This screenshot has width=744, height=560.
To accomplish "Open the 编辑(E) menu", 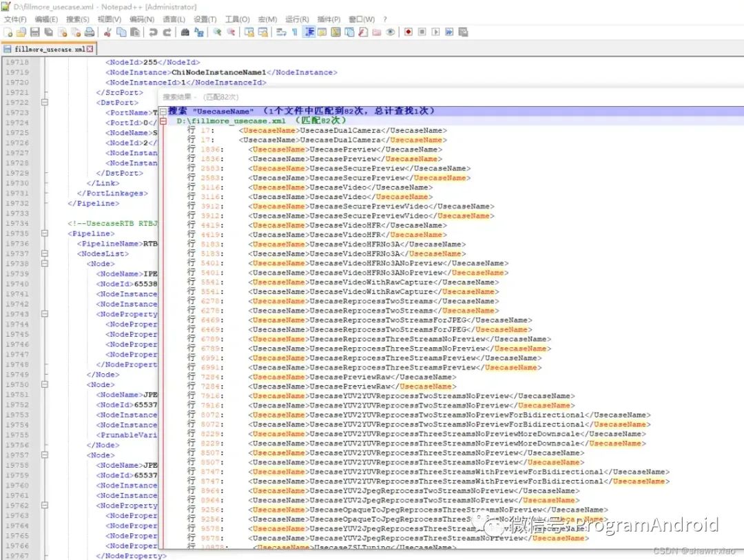I will click(x=46, y=19).
